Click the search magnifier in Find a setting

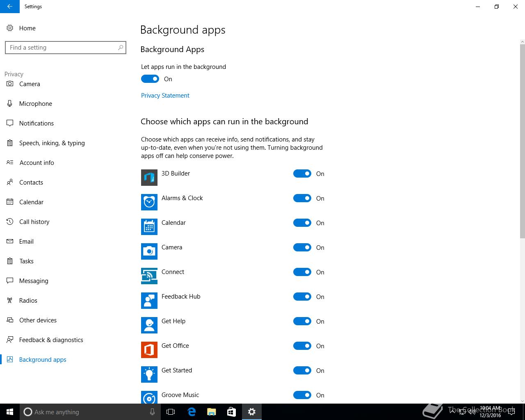click(120, 48)
